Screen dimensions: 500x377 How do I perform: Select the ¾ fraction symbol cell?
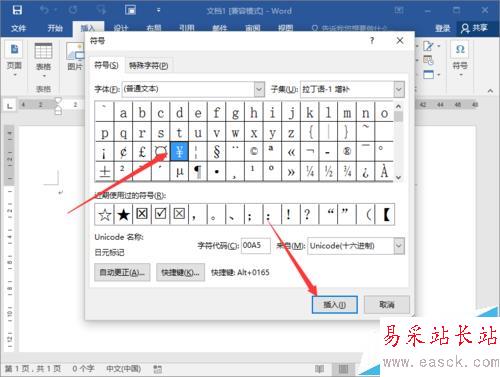[x=347, y=172]
